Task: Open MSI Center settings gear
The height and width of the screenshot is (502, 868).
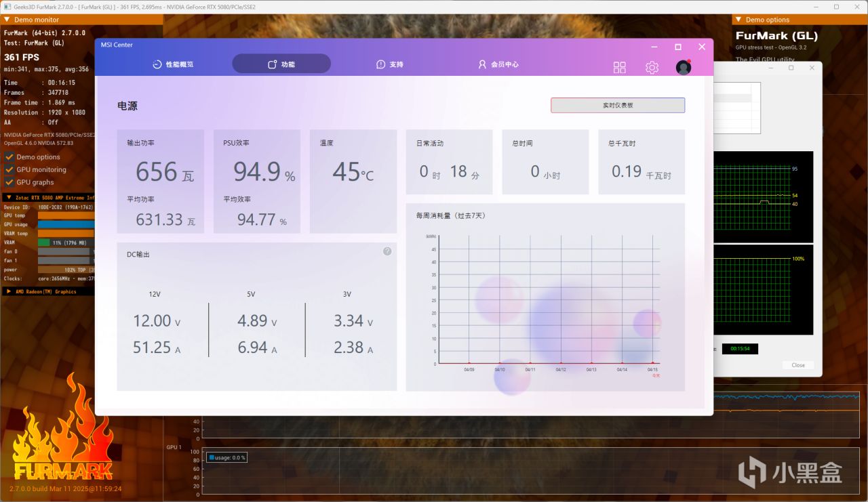Action: tap(652, 67)
